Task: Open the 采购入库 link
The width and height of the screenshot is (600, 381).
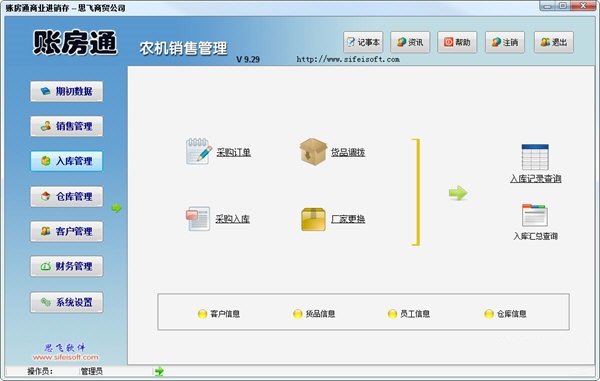Action: point(232,219)
